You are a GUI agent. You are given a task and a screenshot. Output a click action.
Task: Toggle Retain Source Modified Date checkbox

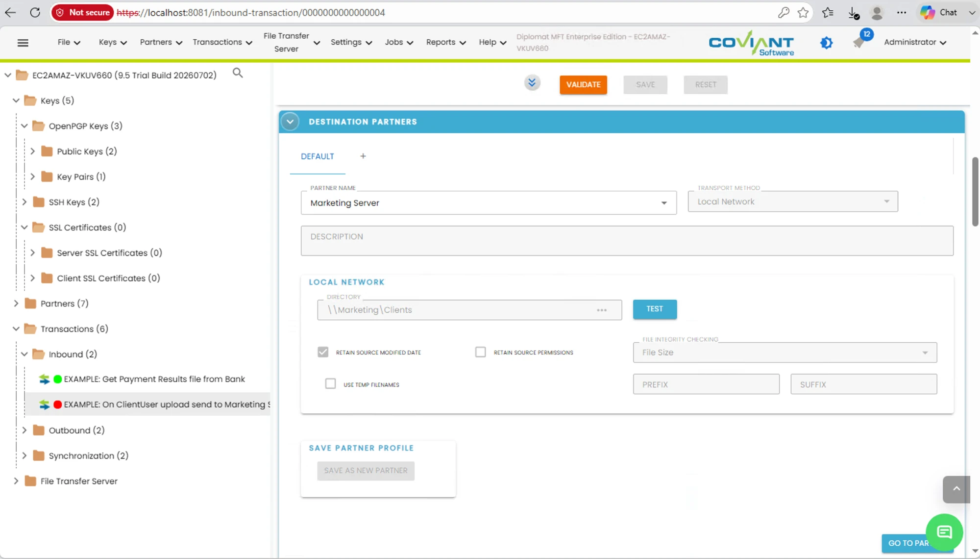pos(323,352)
